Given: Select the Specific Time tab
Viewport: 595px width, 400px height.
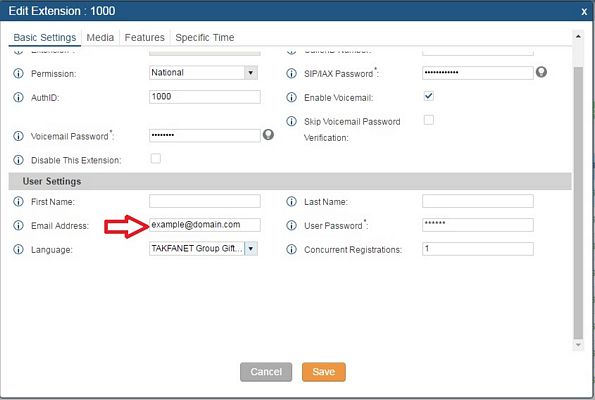Looking at the screenshot, I should click(x=205, y=38).
